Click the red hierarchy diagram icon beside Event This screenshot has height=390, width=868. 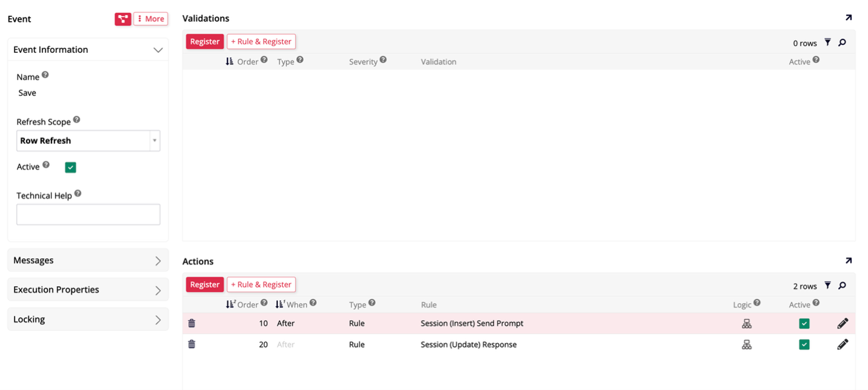click(123, 19)
